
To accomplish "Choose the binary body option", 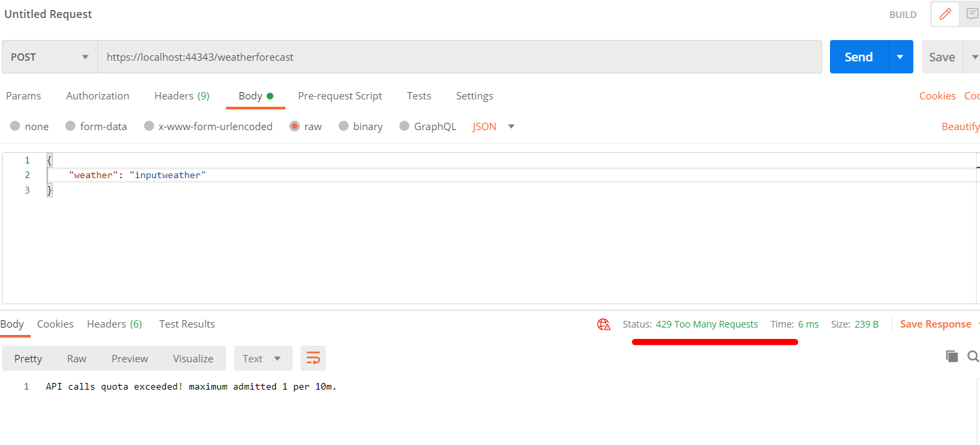I will [x=360, y=126].
